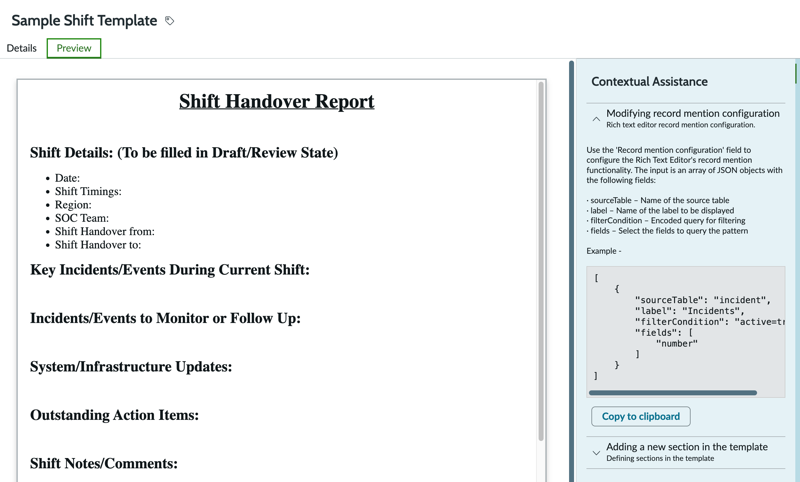Copy the example JSON to clipboard
The height and width of the screenshot is (482, 800).
pos(641,416)
